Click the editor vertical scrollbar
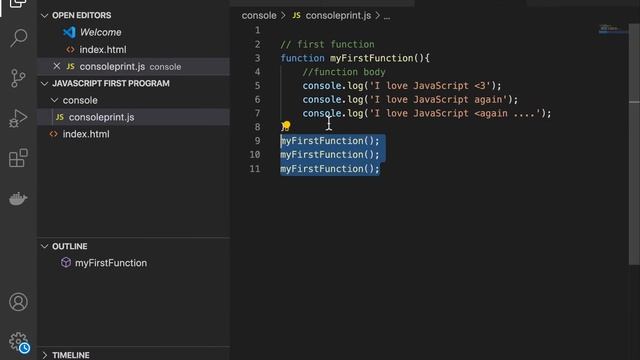640x360 pixels. point(634,143)
